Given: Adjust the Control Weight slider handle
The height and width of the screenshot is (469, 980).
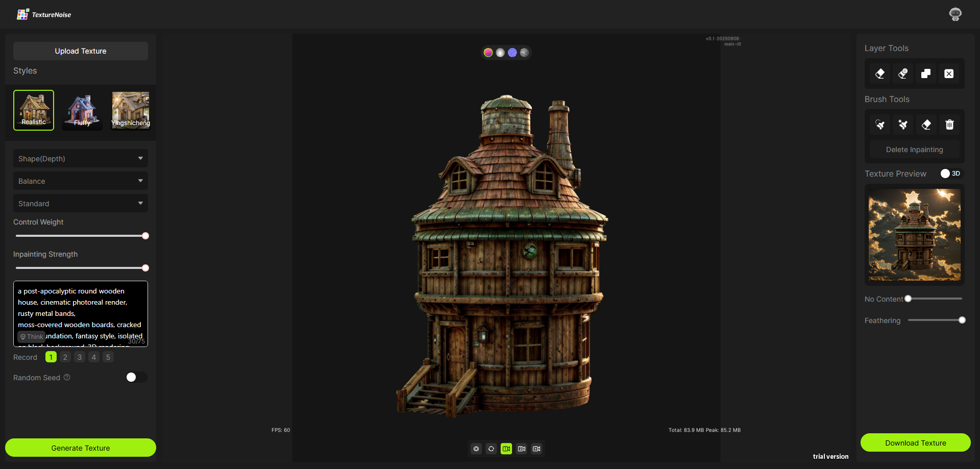Looking at the screenshot, I should (145, 236).
